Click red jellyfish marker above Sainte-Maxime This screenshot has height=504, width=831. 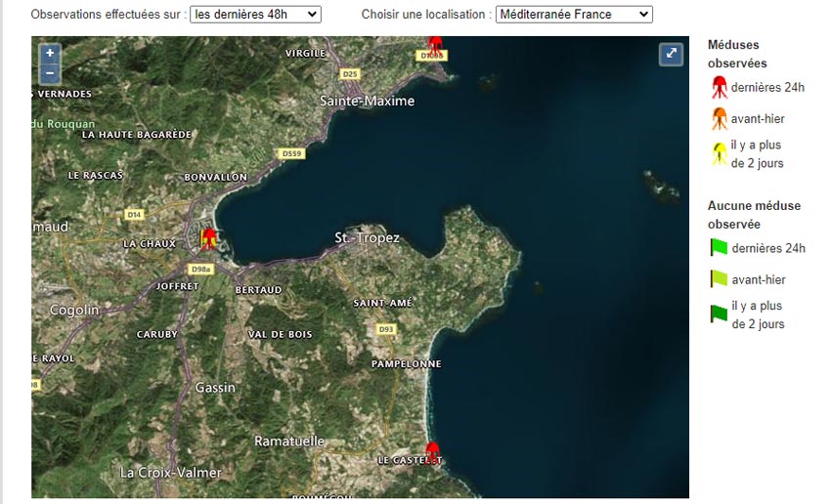[436, 46]
